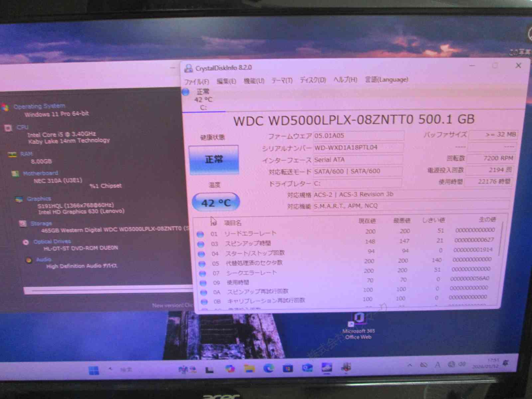This screenshot has width=532, height=399.
Task: Open Microsoft Store from the taskbar
Action: pyautogui.click(x=288, y=368)
